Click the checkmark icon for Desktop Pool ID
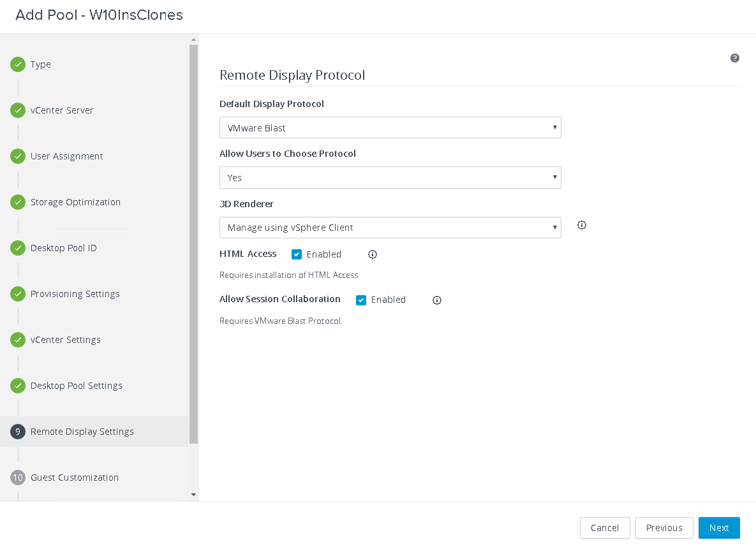Viewport: 756px width, 547px height. pos(18,248)
